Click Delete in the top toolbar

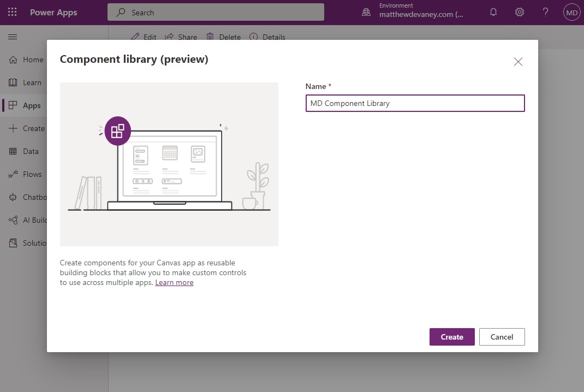pos(224,37)
